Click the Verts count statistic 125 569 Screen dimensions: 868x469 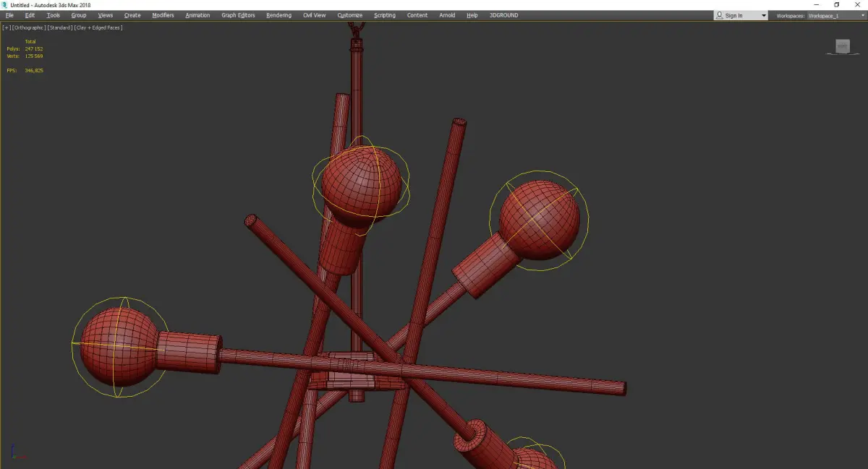[33, 56]
